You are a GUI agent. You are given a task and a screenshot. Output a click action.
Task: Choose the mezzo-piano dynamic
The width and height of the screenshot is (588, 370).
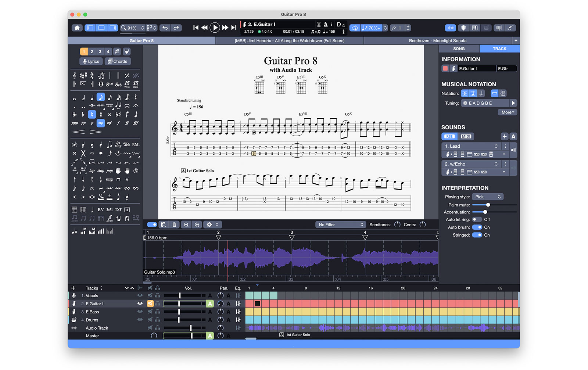click(x=101, y=123)
